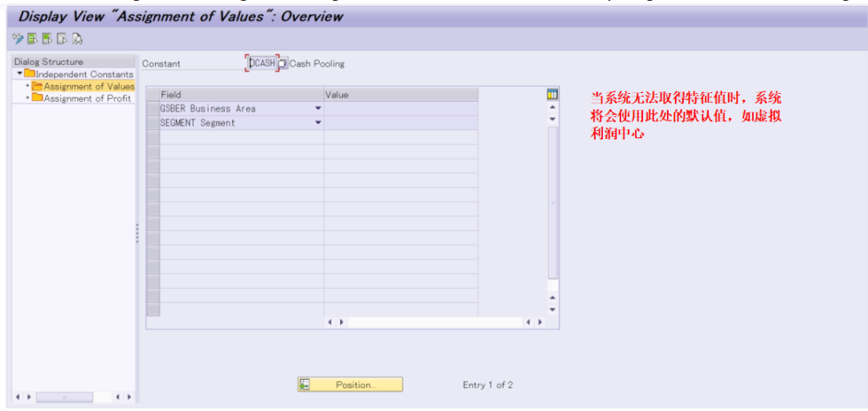
Task: Select the Assignment of Profit tree node
Action: [88, 99]
